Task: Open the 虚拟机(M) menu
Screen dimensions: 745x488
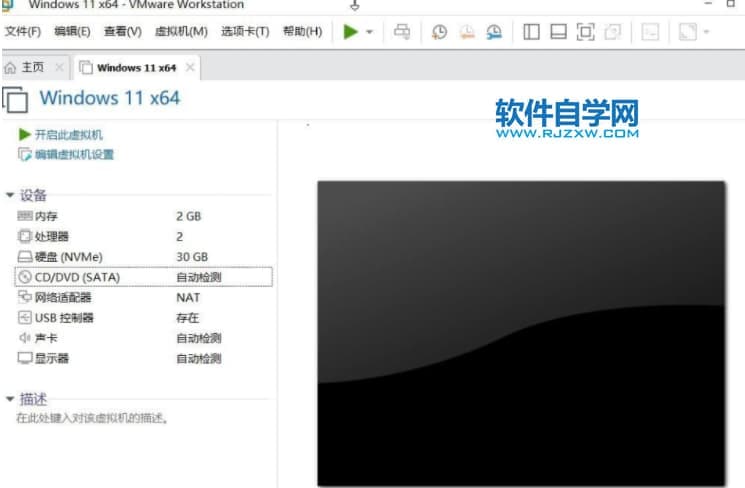Action: coord(181,32)
